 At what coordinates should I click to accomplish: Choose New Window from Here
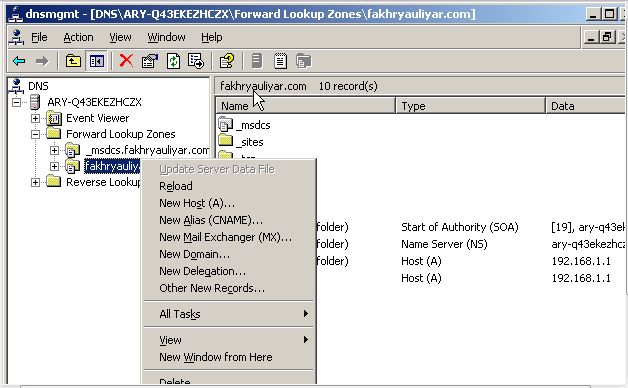[229, 357]
